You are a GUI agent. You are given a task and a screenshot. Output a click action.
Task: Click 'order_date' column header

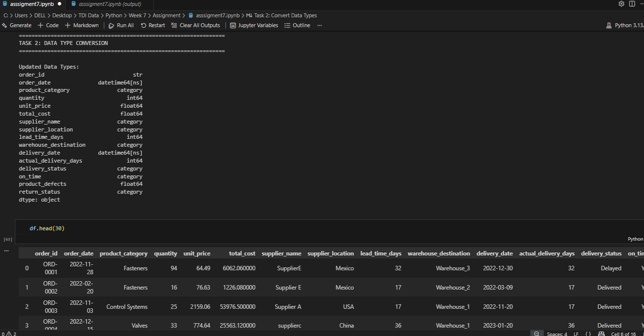(79, 253)
